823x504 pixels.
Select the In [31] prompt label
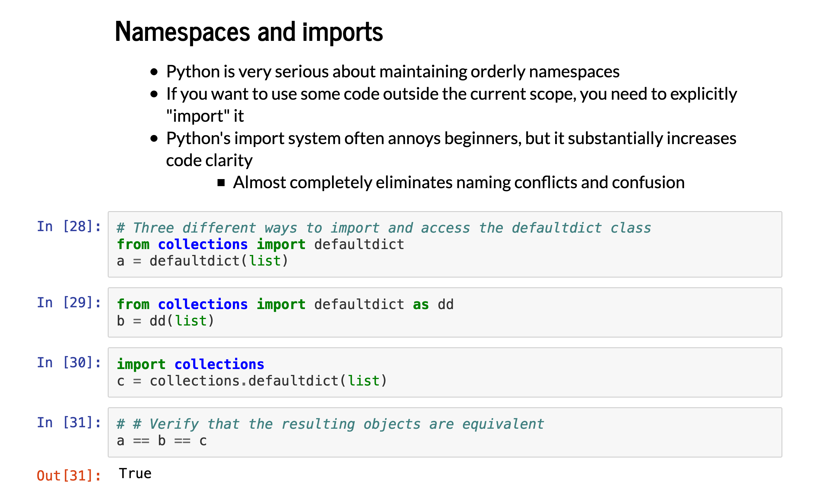click(69, 423)
